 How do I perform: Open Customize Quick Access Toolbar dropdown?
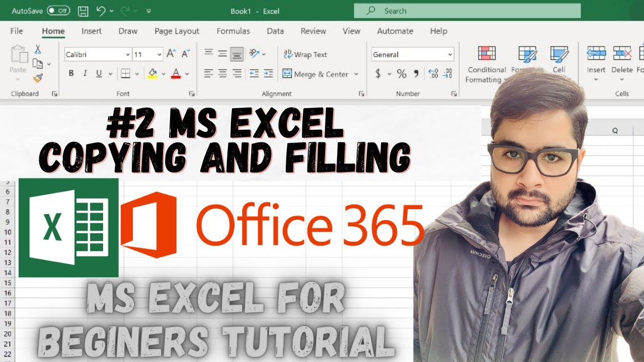click(x=148, y=11)
